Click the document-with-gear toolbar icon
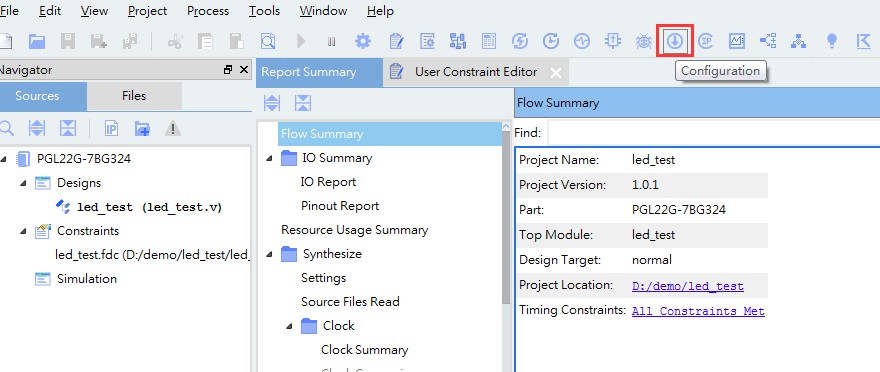 428,40
